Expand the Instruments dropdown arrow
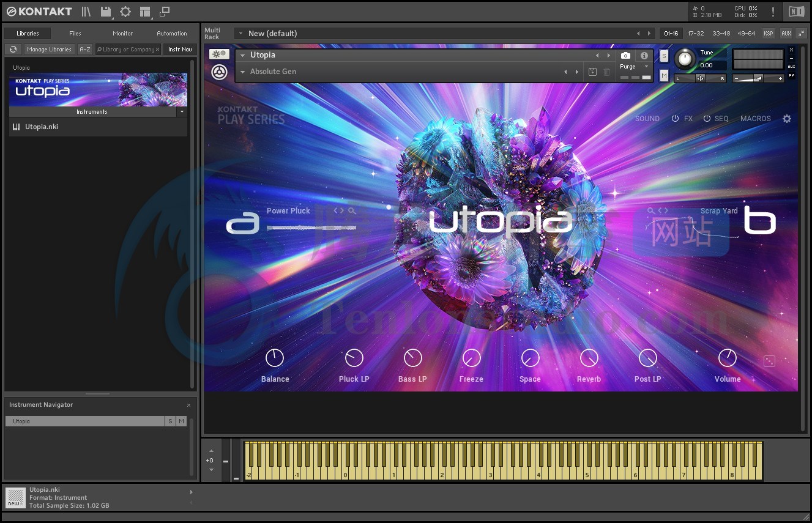812x523 pixels. point(182,112)
